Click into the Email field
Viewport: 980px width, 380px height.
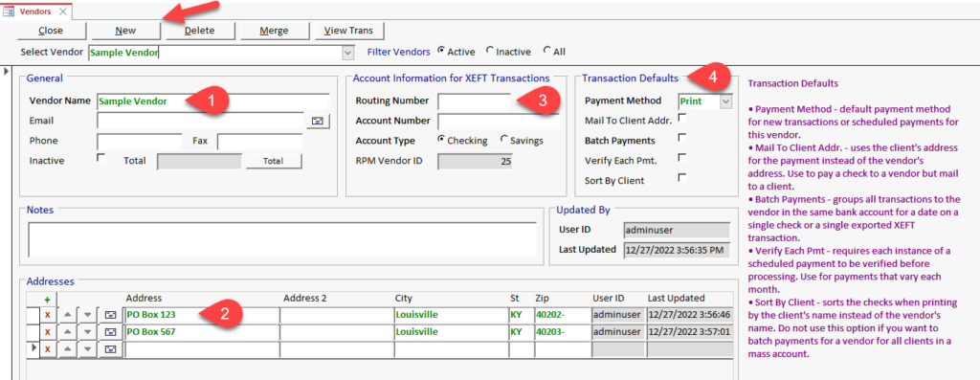click(x=200, y=121)
